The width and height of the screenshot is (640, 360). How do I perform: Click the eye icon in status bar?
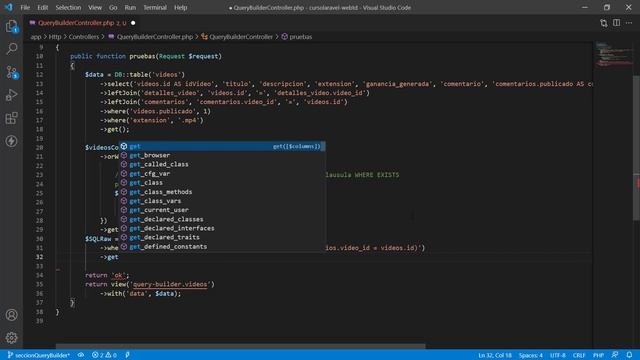81,355
